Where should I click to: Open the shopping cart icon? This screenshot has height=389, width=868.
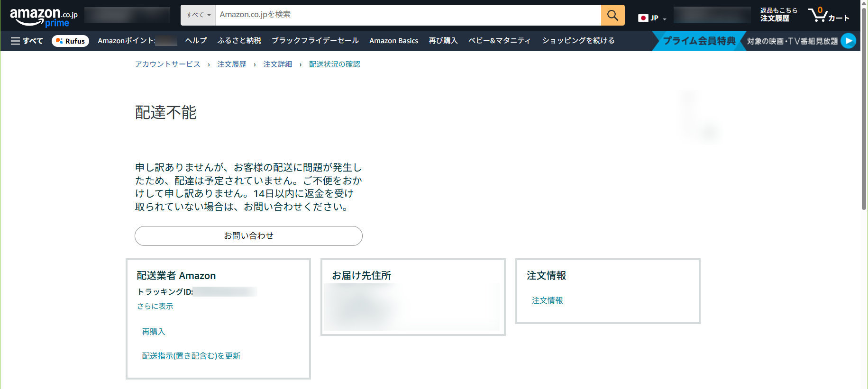click(x=828, y=16)
